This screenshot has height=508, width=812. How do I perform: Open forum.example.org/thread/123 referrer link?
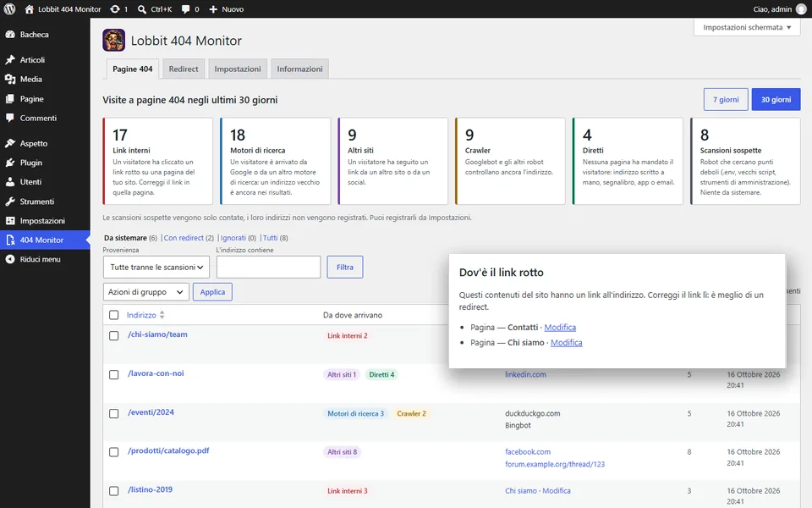pos(555,464)
